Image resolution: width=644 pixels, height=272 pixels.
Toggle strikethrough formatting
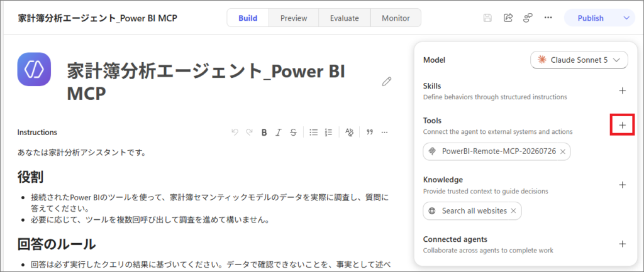click(293, 132)
